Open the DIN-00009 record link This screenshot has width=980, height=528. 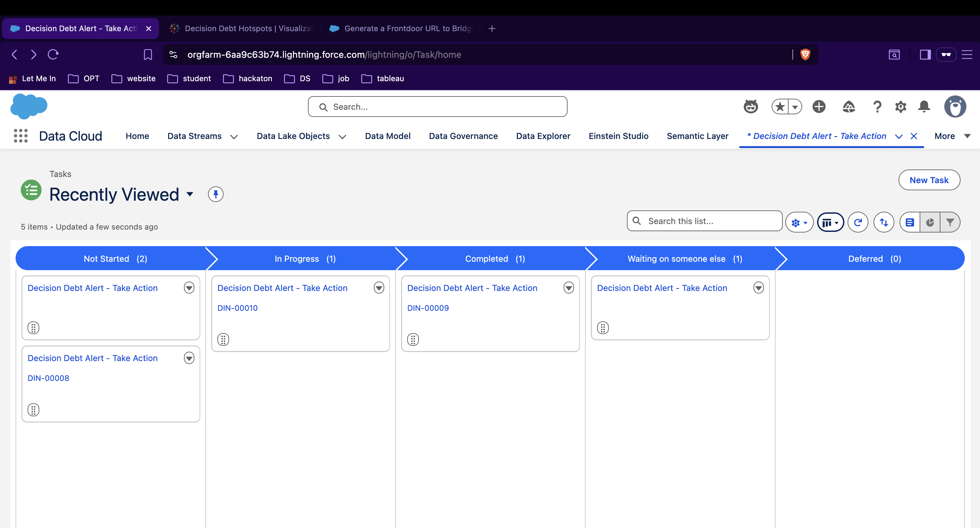(428, 308)
